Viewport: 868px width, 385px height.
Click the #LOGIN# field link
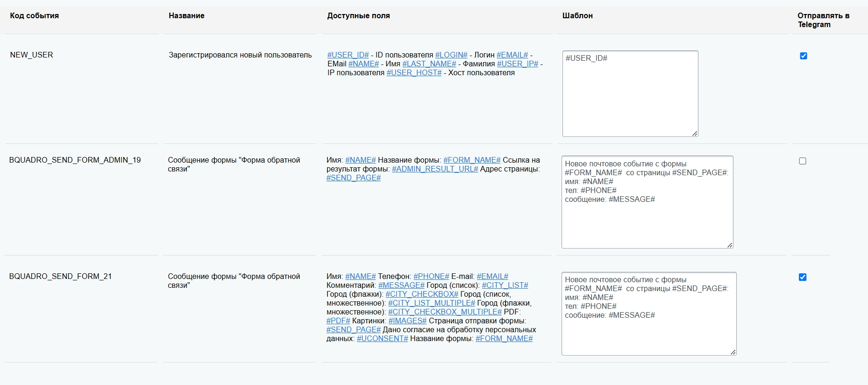coord(451,55)
